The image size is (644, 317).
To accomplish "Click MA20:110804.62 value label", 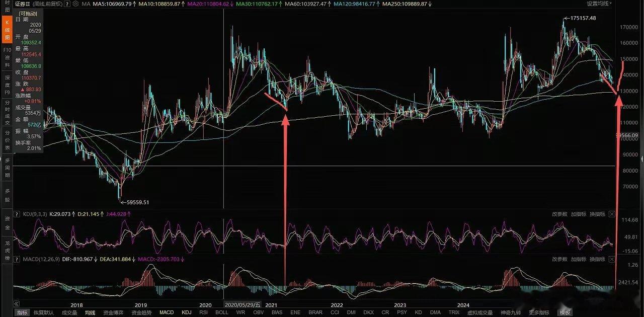I will [210, 4].
